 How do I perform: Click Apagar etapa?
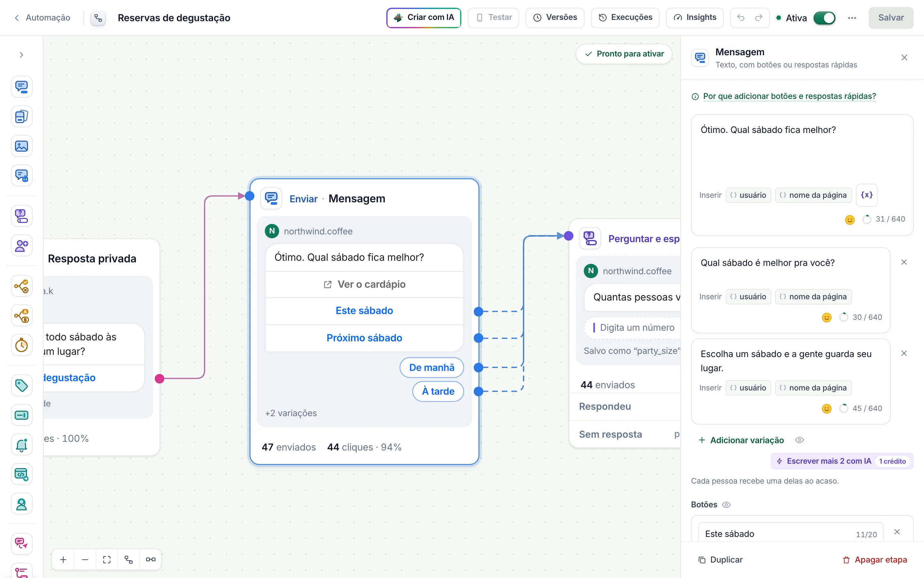pyautogui.click(x=875, y=560)
